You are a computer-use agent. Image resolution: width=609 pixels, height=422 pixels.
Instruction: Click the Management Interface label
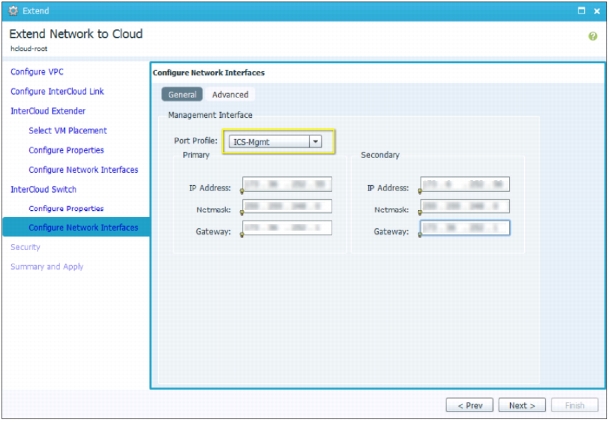pyautogui.click(x=210, y=115)
